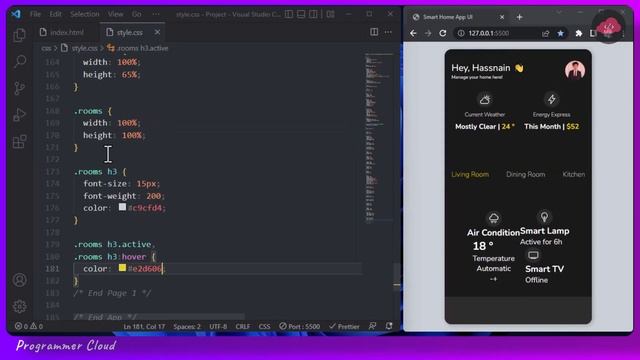Click .rooms h3.active breadcrumb symbol
Screen dimensions: 640x360
click(142, 48)
